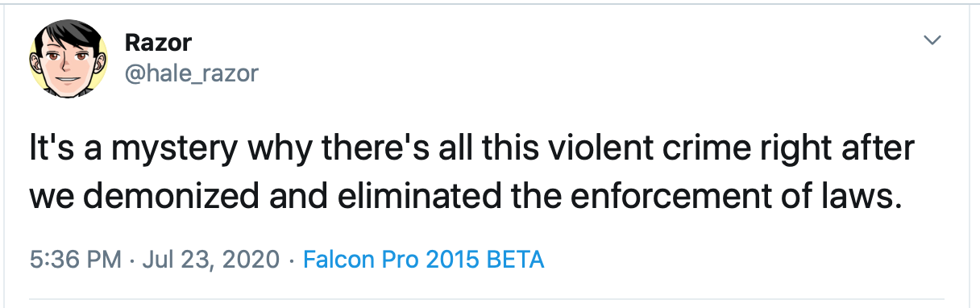Visit the @hale_razor handle
The height and width of the screenshot is (308, 980).
click(x=192, y=73)
